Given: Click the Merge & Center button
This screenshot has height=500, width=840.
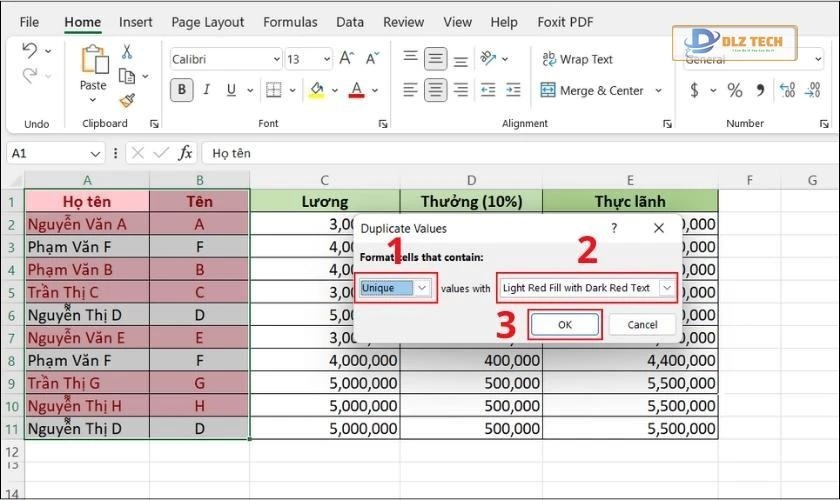Looking at the screenshot, I should (x=593, y=90).
